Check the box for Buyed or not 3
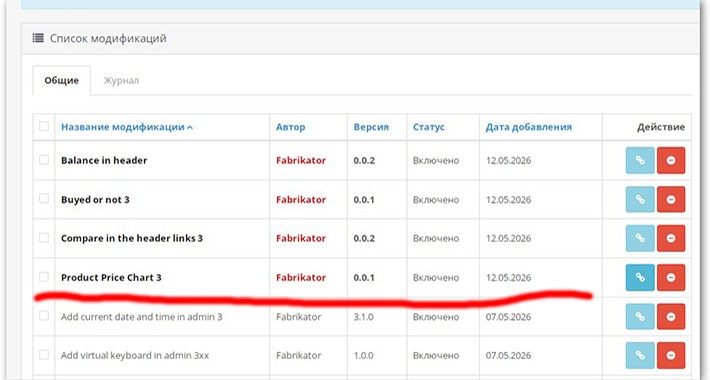 [x=44, y=198]
